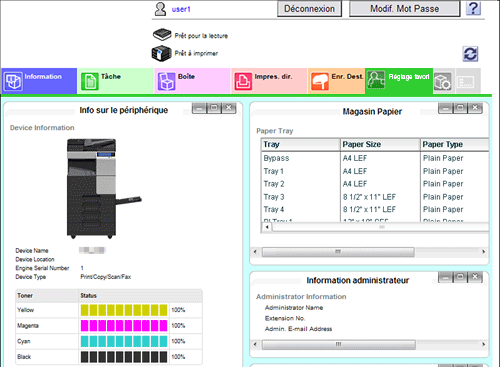Click the printer device image

104,188
